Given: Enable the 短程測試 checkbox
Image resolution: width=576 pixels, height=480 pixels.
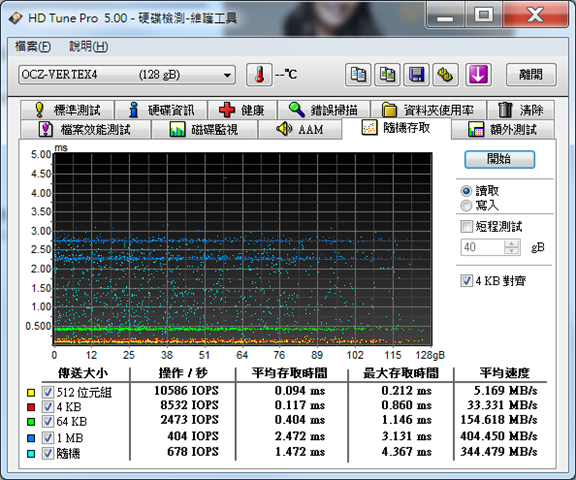Looking at the screenshot, I should click(x=467, y=226).
